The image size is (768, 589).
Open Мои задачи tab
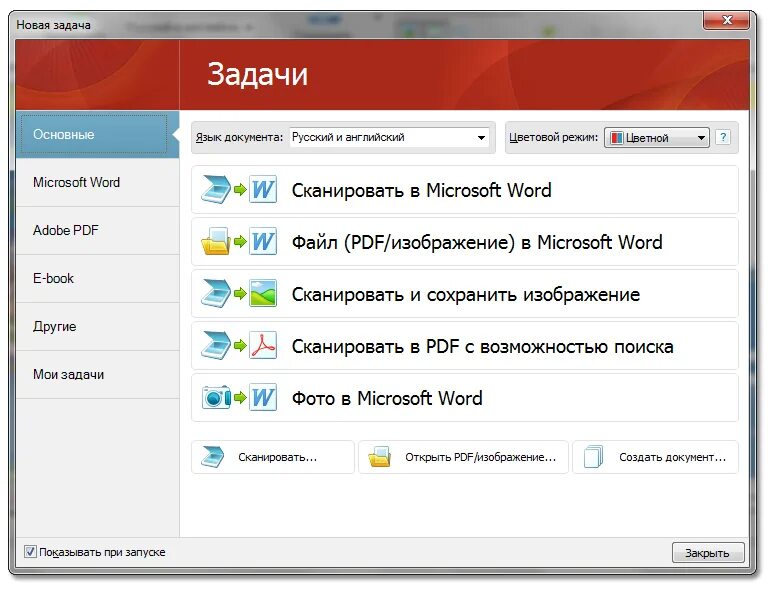point(97,375)
